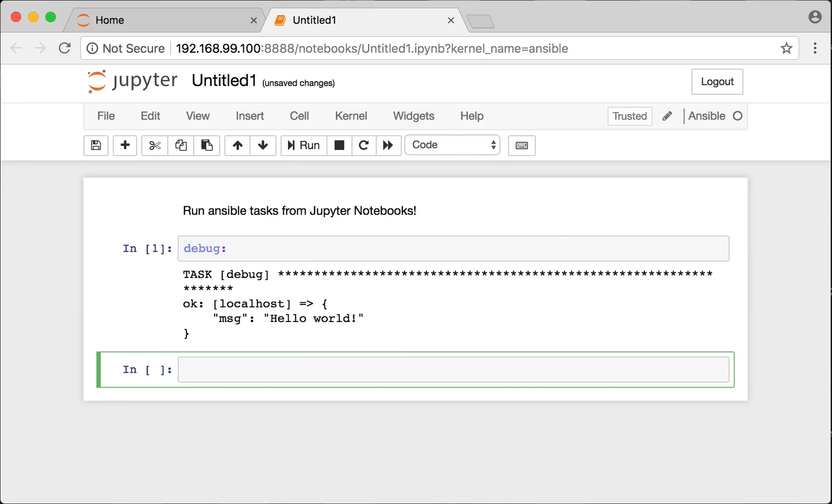
Task: Open the cell type Code dropdown
Action: click(452, 145)
